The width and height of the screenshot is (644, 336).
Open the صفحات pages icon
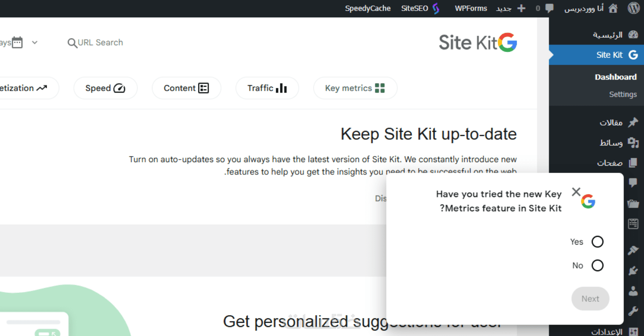[633, 163]
